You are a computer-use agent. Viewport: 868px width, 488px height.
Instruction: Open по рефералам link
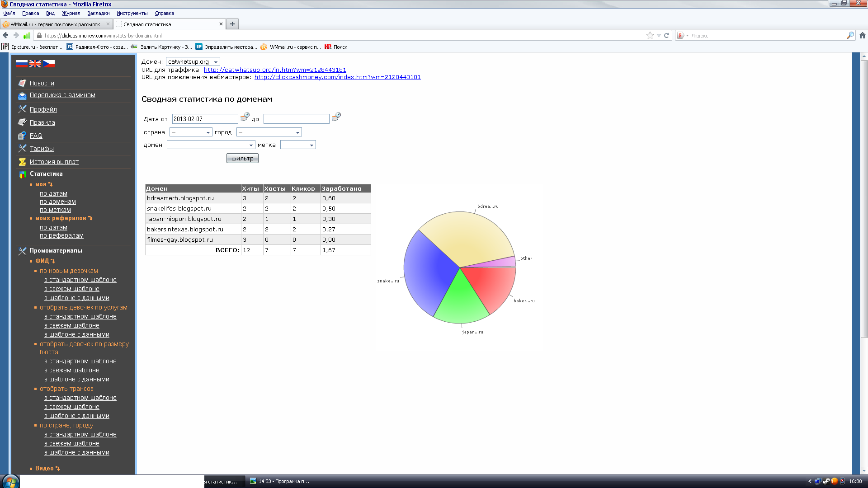click(61, 235)
